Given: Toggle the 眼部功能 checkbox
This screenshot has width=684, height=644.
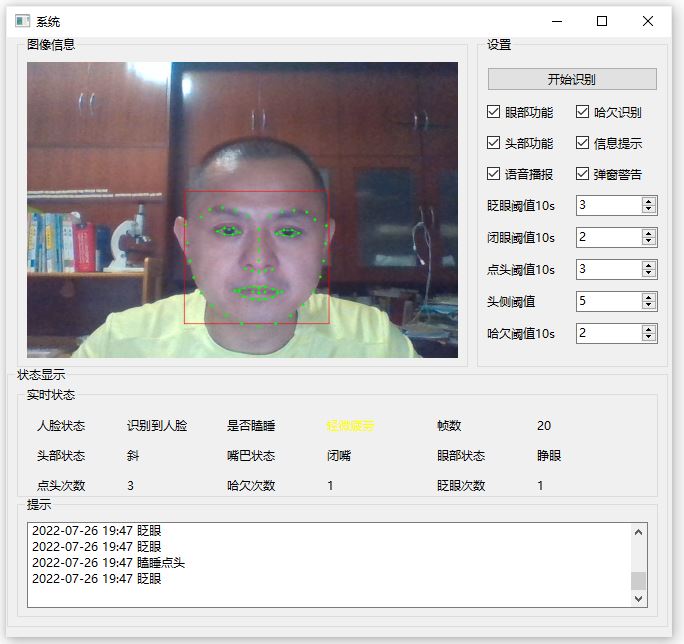Looking at the screenshot, I should click(x=494, y=113).
